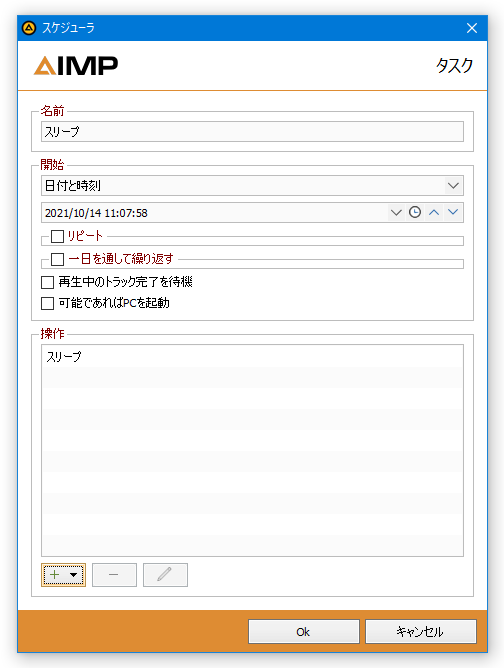Click the AIMP logo in the header

[76, 66]
